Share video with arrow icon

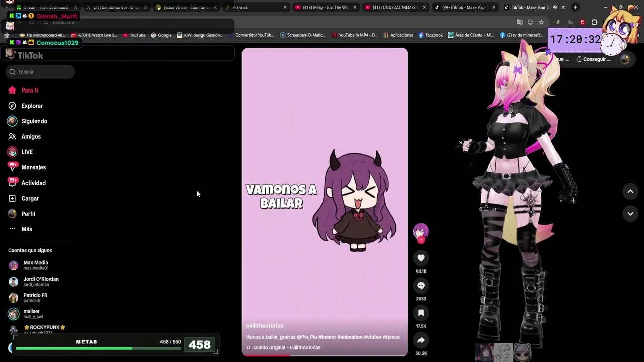coord(421,340)
